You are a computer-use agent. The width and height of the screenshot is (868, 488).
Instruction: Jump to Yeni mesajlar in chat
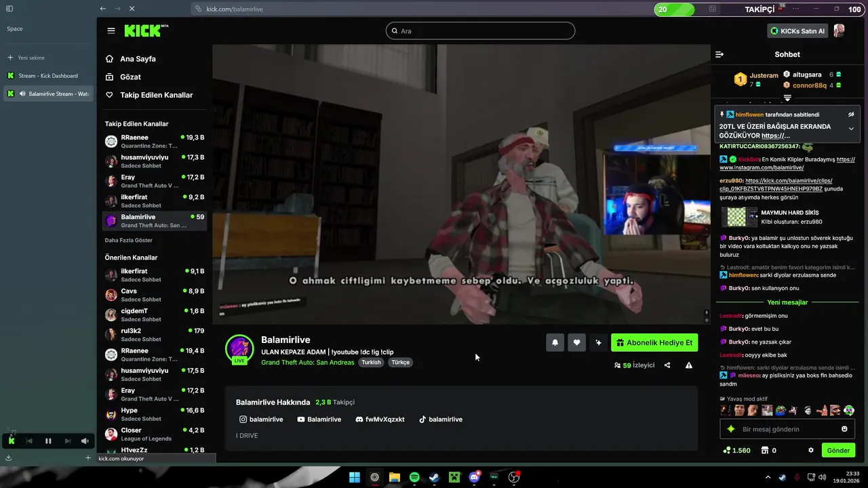(787, 302)
